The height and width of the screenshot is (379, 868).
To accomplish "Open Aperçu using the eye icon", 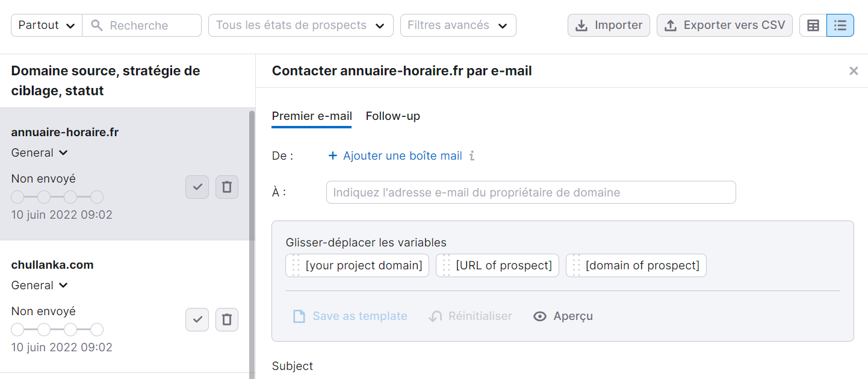I will click(540, 316).
